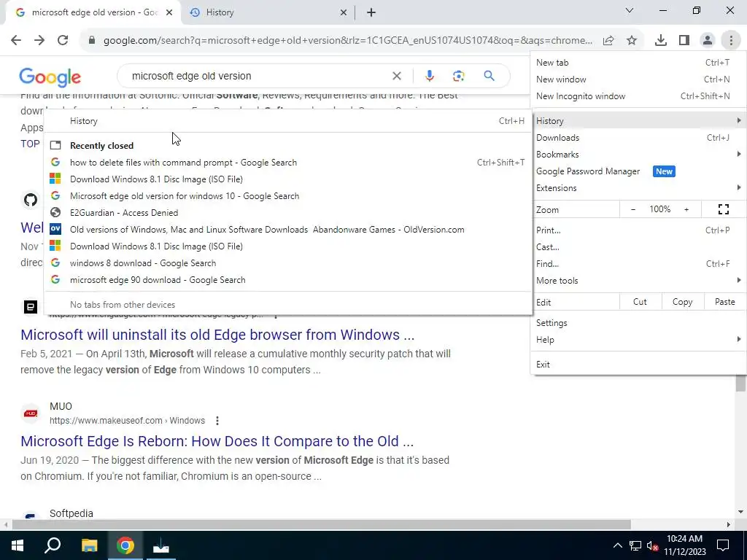This screenshot has width=747, height=560.
Task: Open Google Lens image search icon
Action: (458, 76)
